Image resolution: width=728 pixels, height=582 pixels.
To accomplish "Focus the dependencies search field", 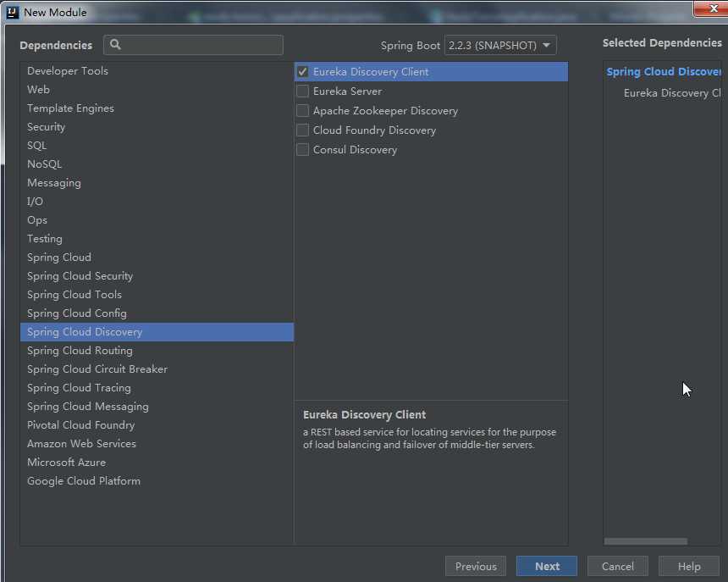I will coord(193,45).
